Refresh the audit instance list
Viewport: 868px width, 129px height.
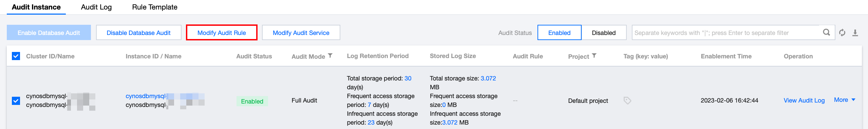(x=842, y=33)
